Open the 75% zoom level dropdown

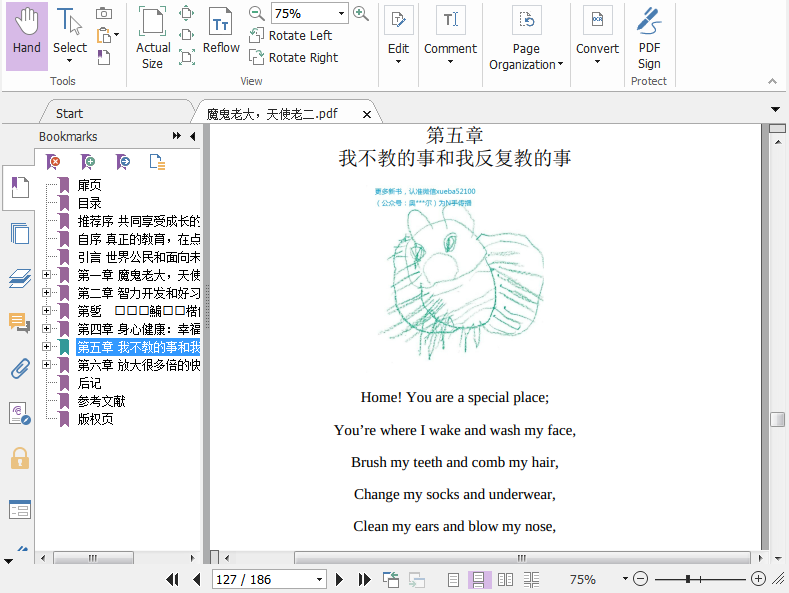pyautogui.click(x=342, y=14)
